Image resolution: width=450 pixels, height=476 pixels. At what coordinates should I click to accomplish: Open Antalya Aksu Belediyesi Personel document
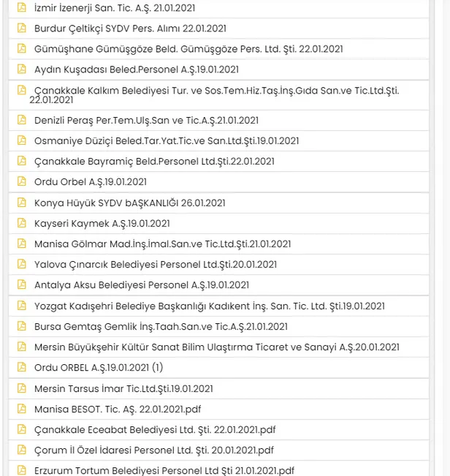click(x=142, y=285)
